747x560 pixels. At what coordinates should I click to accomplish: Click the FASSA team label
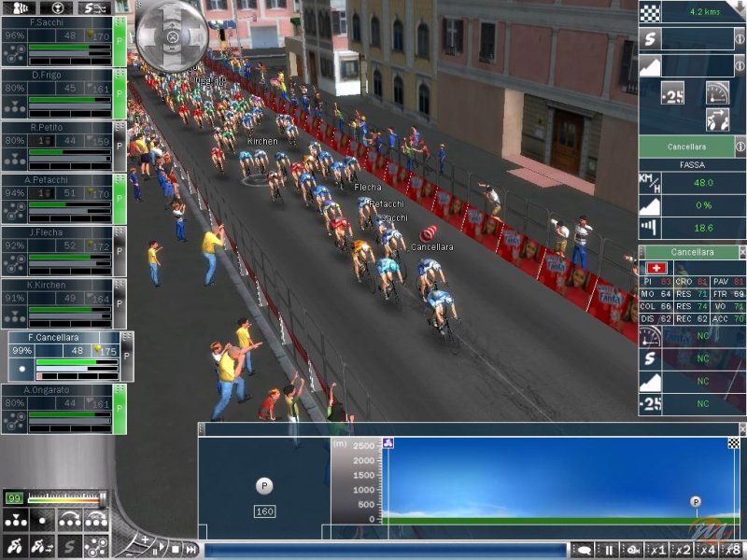pos(692,163)
